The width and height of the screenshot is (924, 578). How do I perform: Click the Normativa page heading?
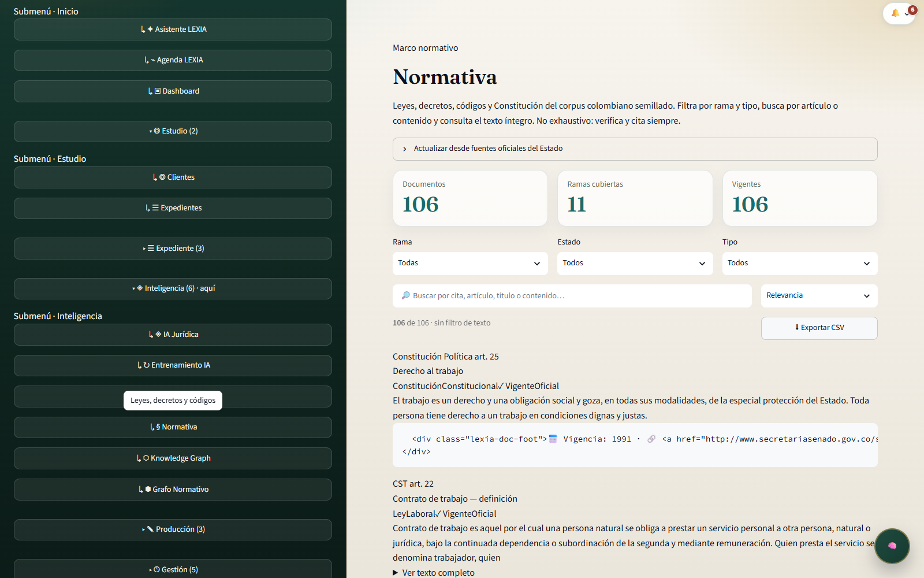click(x=445, y=77)
